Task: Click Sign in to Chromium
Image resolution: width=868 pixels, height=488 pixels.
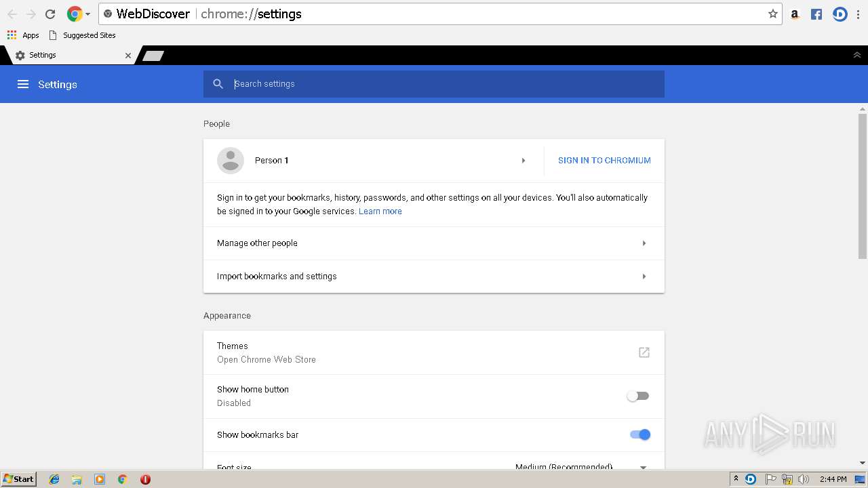Action: [x=604, y=161]
